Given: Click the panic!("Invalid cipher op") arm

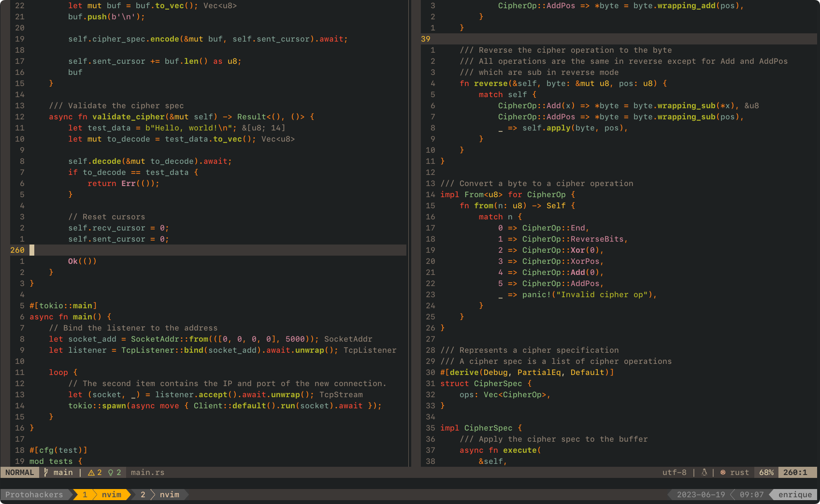Looking at the screenshot, I should [x=578, y=295].
